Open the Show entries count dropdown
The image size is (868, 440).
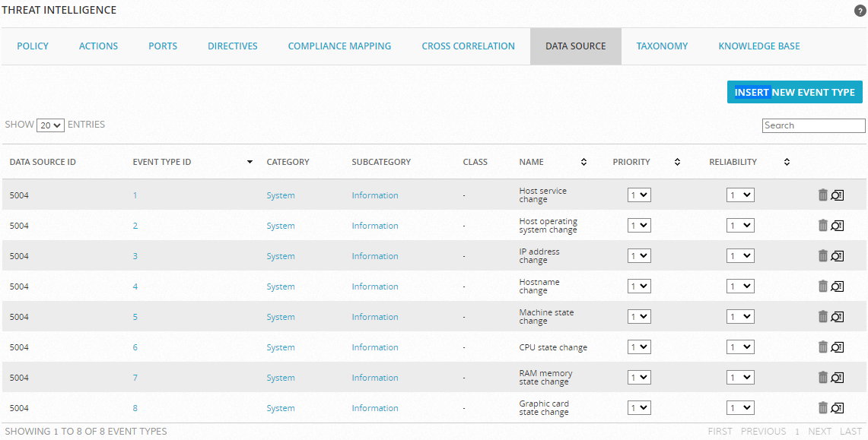coord(50,125)
